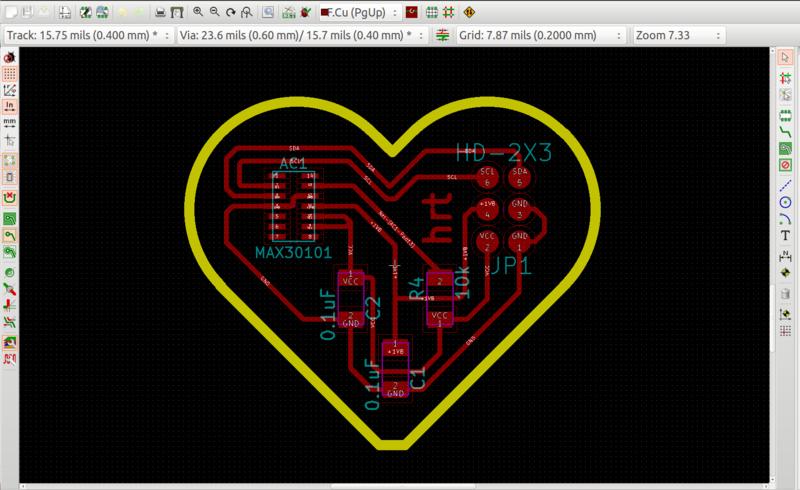Switch units to inches
The width and height of the screenshot is (800, 490).
tap(9, 106)
